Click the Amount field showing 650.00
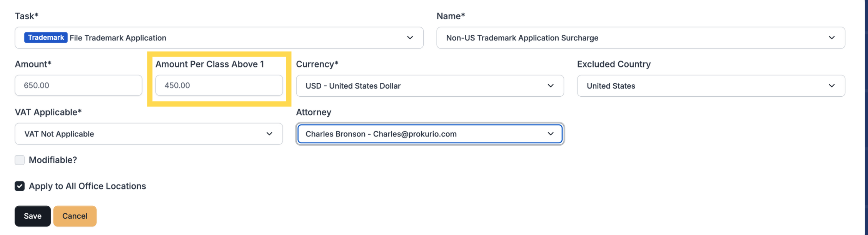The width and height of the screenshot is (868, 235). (x=78, y=85)
